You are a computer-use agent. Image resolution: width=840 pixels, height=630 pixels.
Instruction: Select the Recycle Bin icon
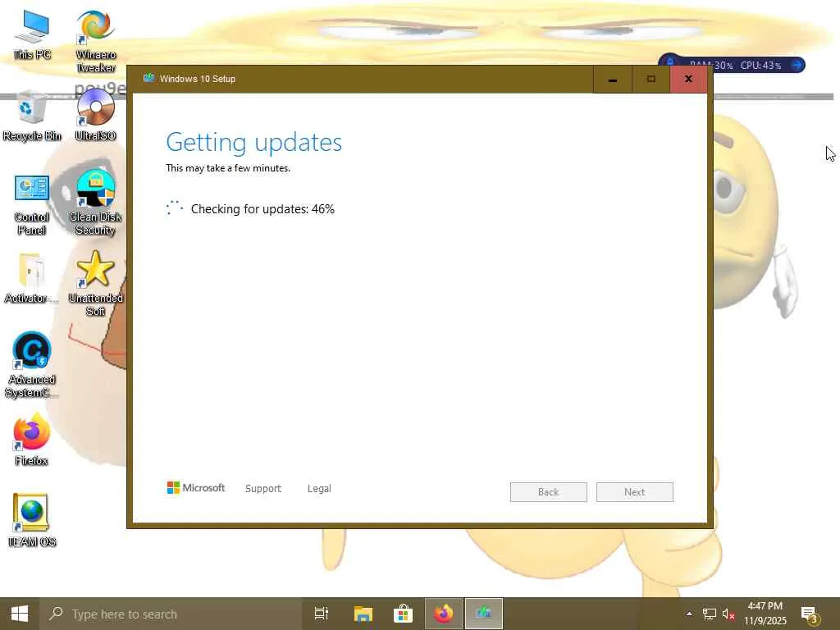[x=32, y=116]
